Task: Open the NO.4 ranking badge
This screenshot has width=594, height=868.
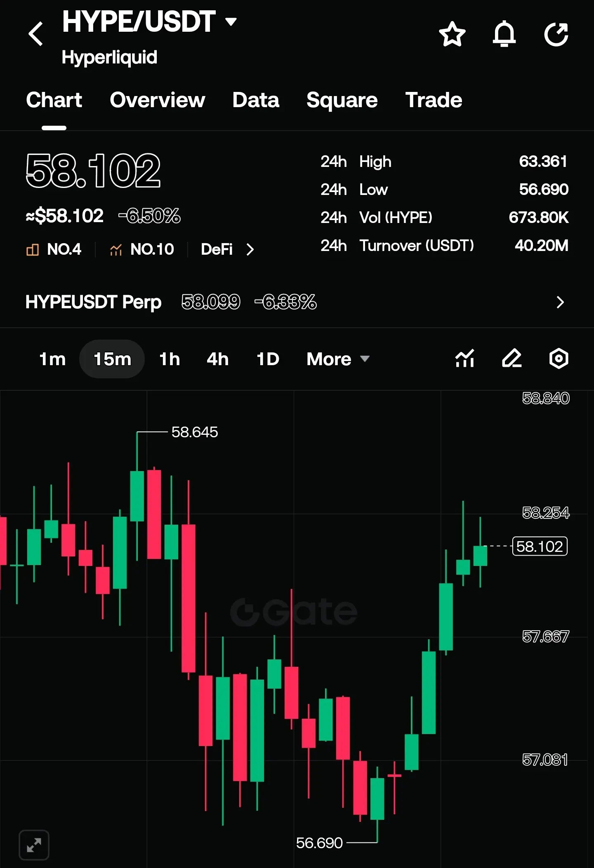Action: pos(54,249)
